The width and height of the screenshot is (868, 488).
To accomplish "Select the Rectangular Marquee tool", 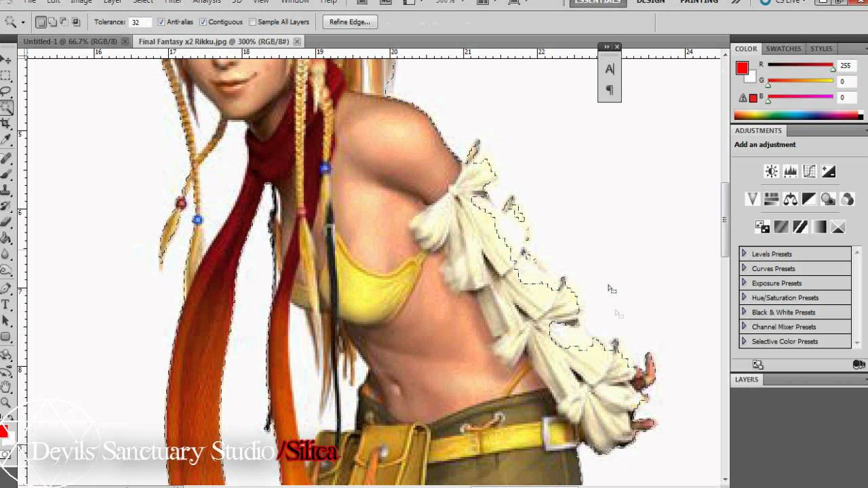I will [x=5, y=75].
